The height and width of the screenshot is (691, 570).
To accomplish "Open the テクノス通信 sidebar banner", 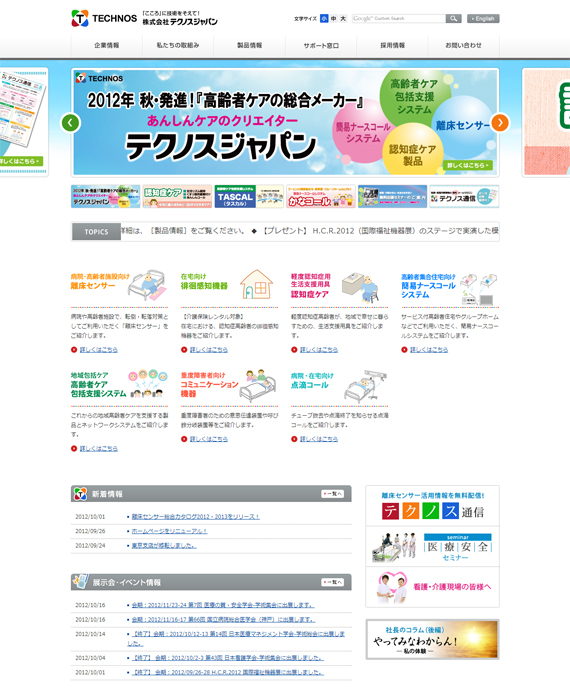I will pos(432,506).
